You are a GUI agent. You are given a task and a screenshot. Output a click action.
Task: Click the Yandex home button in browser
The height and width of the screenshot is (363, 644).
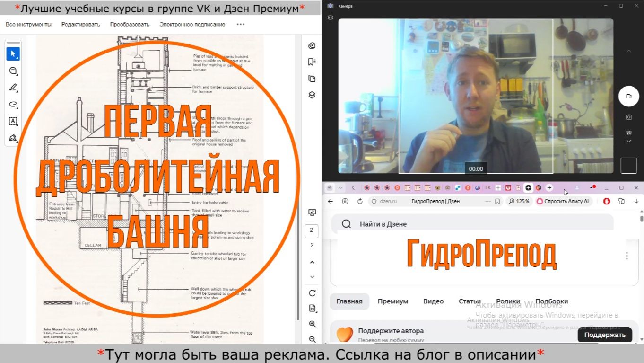(x=345, y=201)
